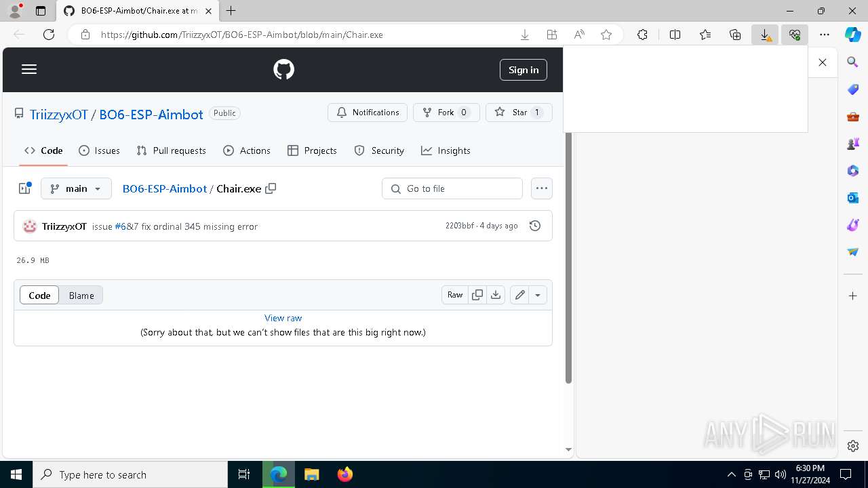The image size is (868, 488).
Task: Click the address bar URL
Action: [x=242, y=35]
